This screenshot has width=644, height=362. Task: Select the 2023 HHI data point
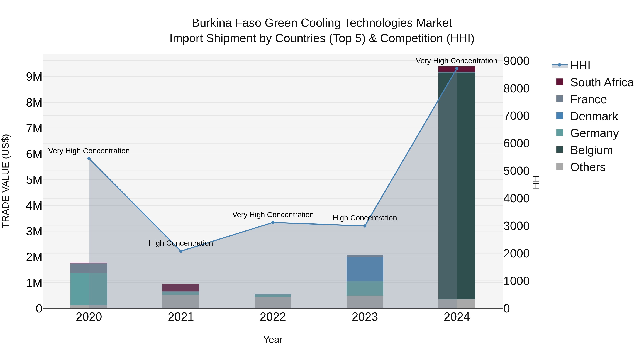coord(365,226)
